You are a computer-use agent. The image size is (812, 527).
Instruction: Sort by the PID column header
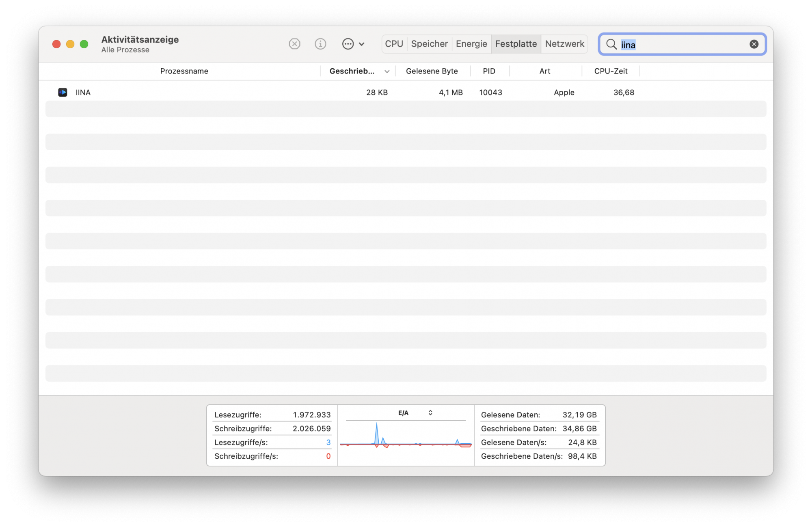[x=489, y=71]
